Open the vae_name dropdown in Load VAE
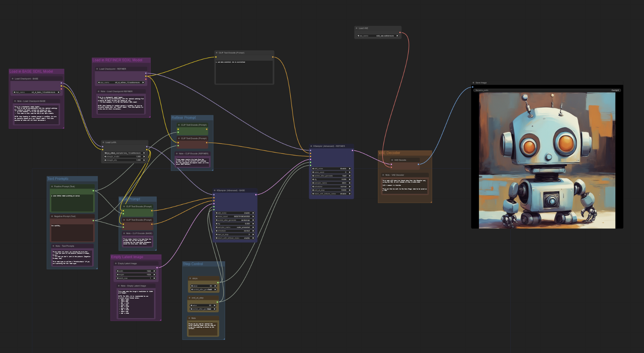The image size is (644, 353). 378,36
